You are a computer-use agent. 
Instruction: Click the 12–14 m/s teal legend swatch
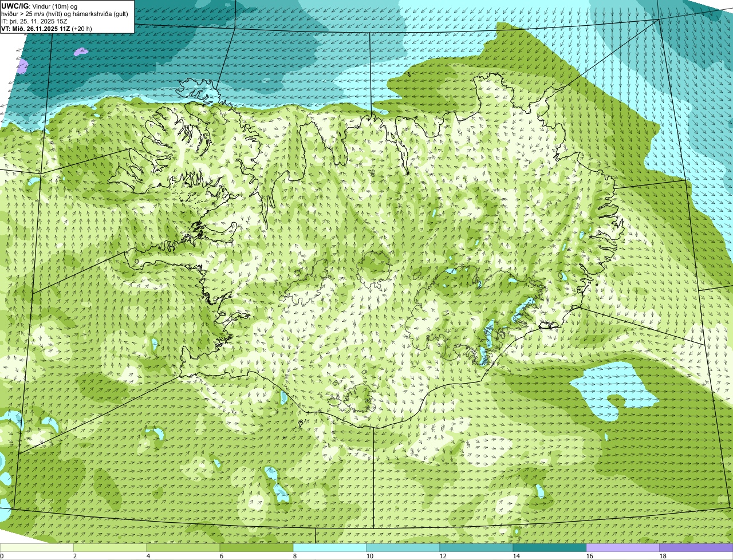click(x=476, y=548)
